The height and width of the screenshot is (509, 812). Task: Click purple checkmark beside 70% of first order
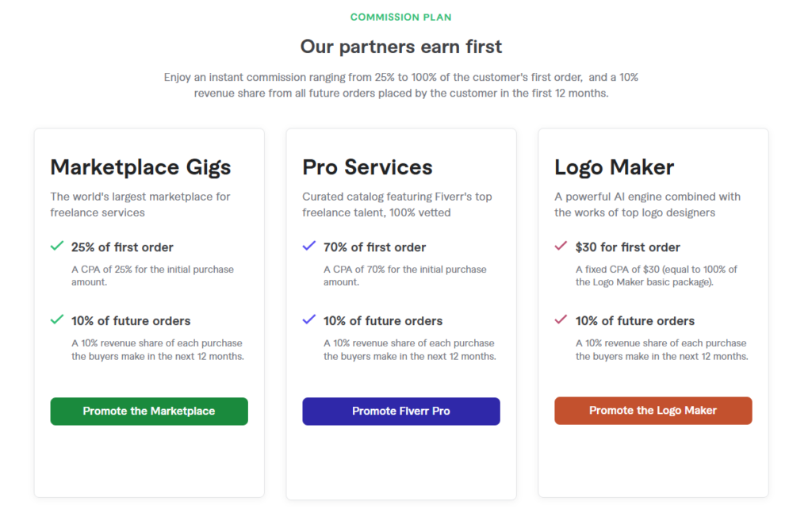[309, 246]
